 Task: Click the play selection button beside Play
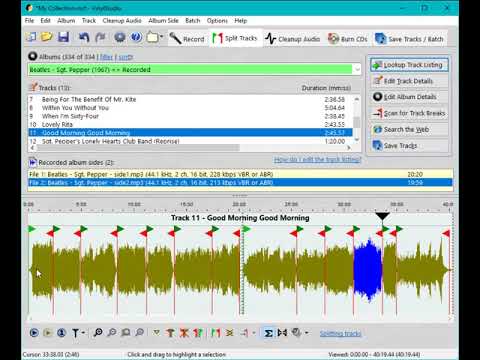(x=48, y=333)
